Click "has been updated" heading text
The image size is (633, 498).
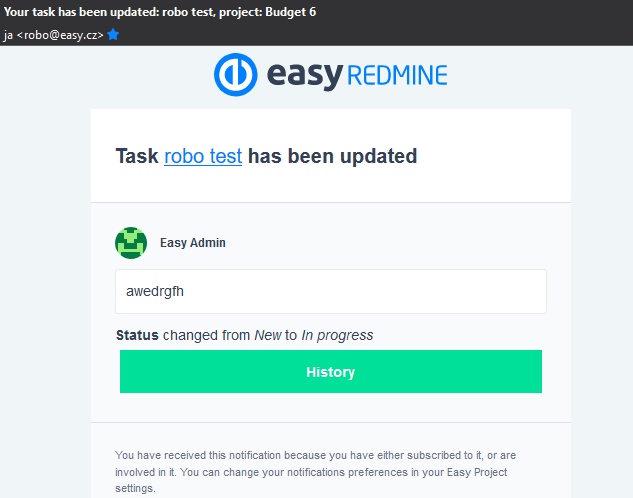coord(332,156)
